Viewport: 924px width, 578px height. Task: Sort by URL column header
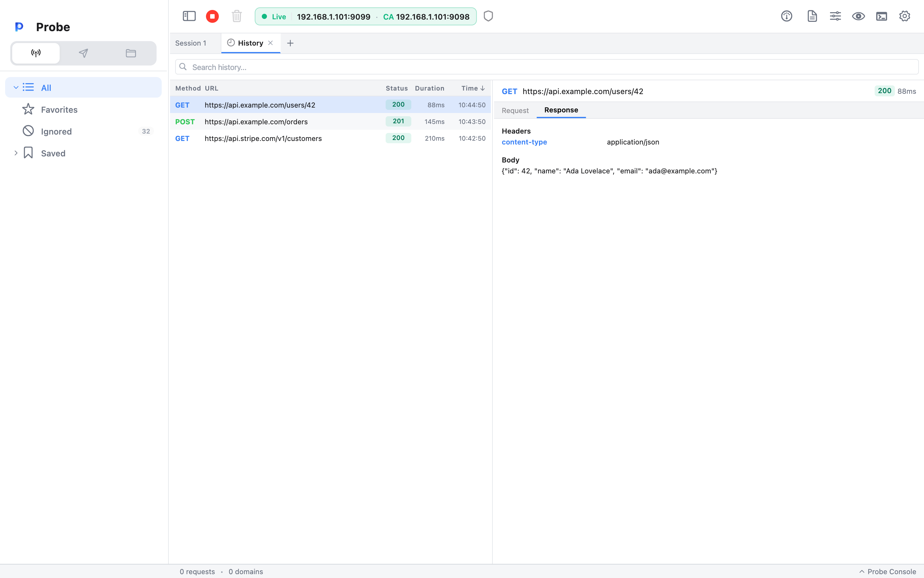point(211,88)
